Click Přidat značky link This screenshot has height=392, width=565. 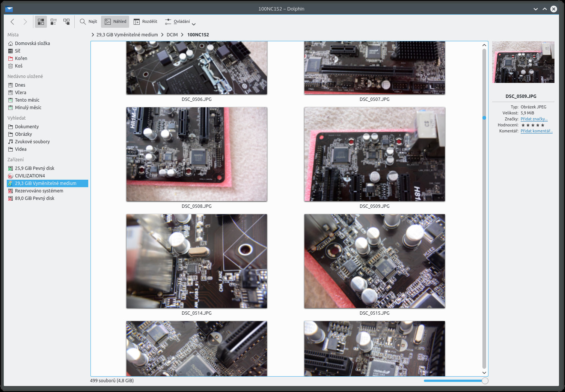click(534, 119)
